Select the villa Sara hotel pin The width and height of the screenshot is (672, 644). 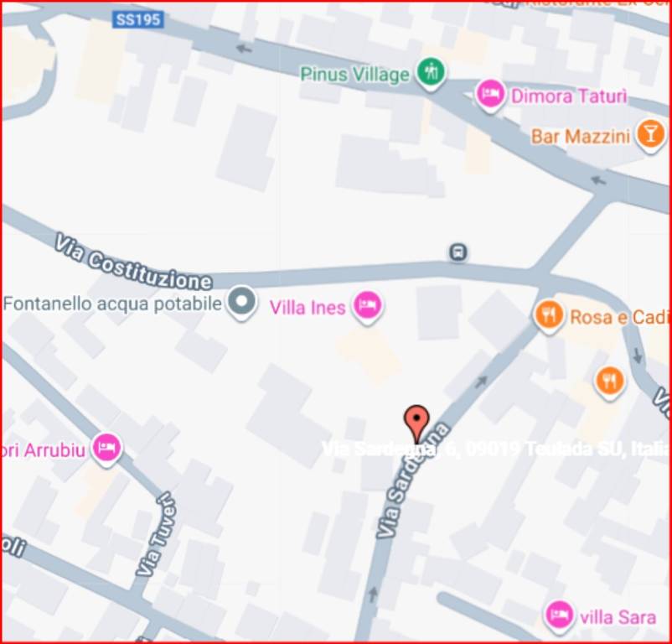click(559, 616)
